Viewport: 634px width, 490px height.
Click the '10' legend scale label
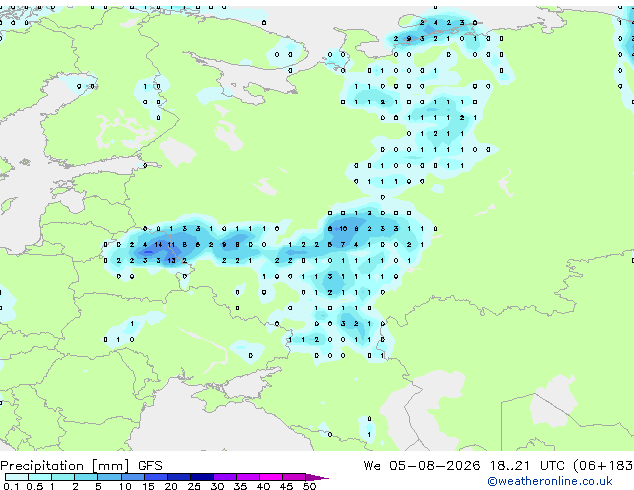point(125,486)
